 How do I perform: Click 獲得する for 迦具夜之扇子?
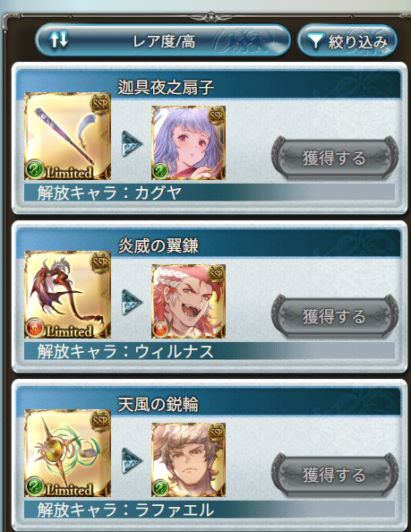point(334,158)
